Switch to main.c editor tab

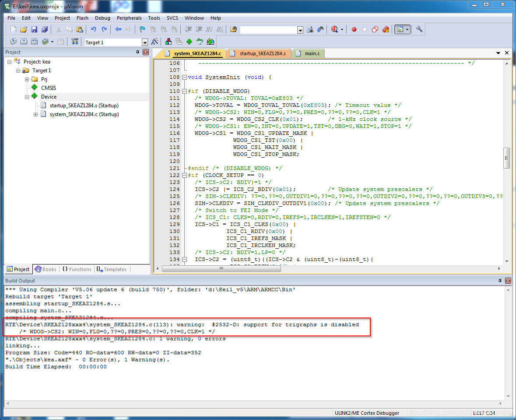pos(308,53)
